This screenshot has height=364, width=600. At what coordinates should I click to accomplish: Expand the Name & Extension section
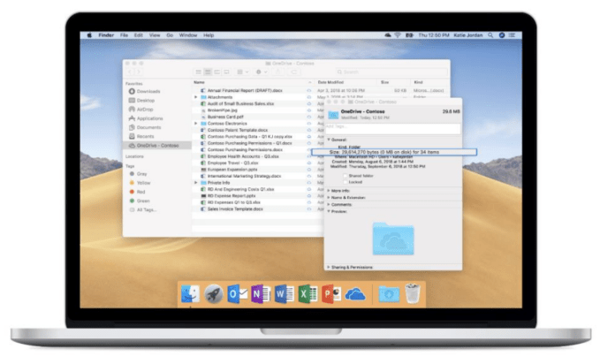(329, 198)
